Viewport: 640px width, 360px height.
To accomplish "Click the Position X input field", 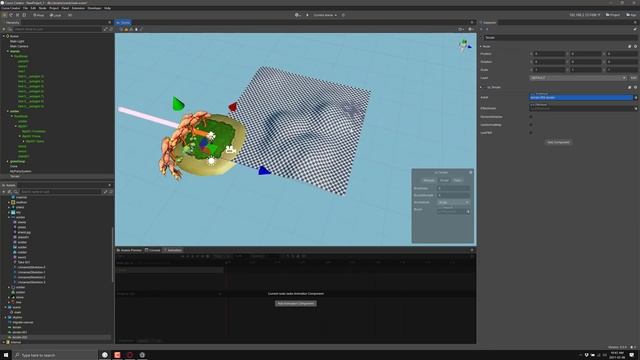I will [x=549, y=54].
